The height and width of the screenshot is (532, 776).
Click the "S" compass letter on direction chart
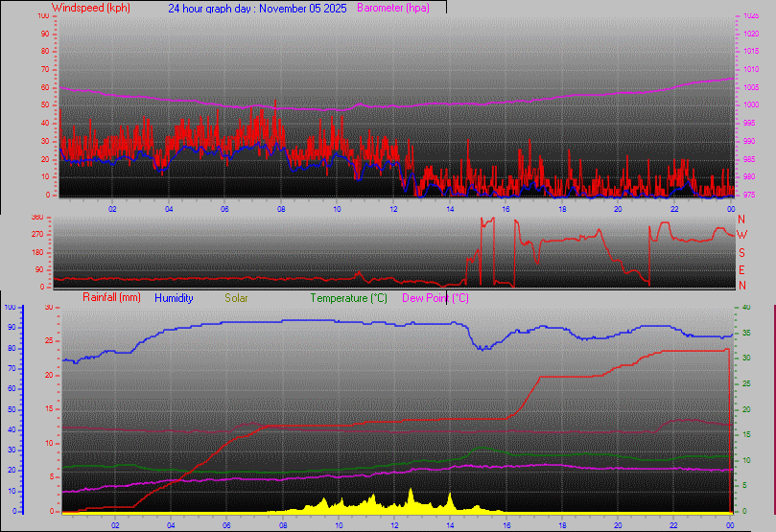click(741, 253)
